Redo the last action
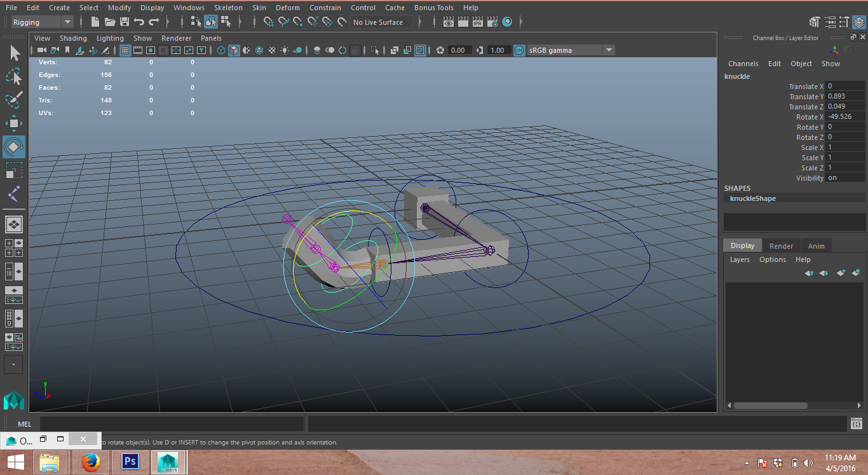This screenshot has height=475, width=868. (x=154, y=22)
